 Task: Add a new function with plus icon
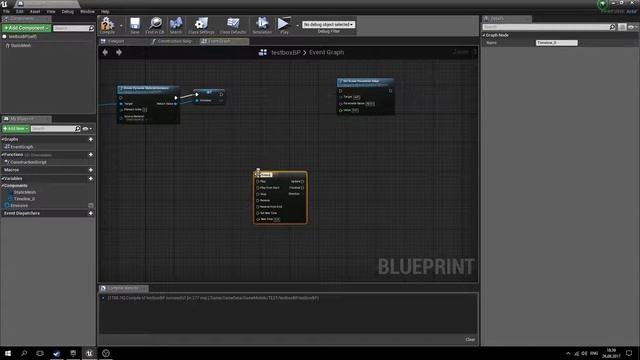click(91, 155)
